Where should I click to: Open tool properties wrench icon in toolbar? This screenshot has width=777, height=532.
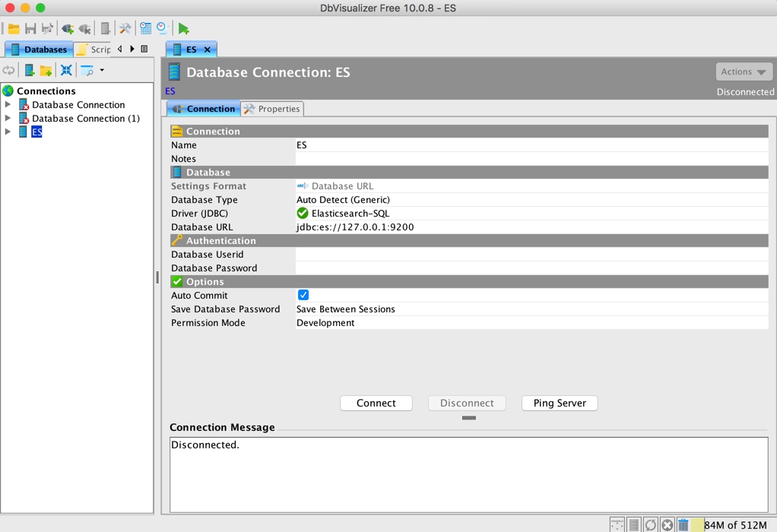click(125, 29)
